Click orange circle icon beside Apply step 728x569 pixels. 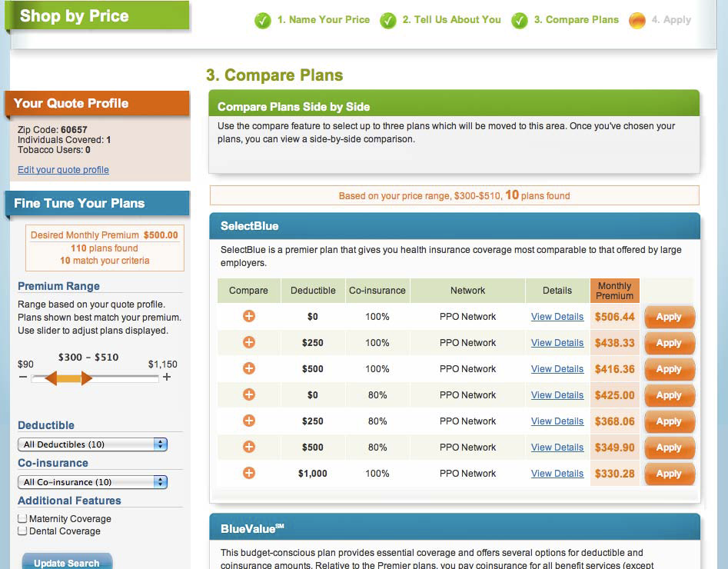(637, 21)
